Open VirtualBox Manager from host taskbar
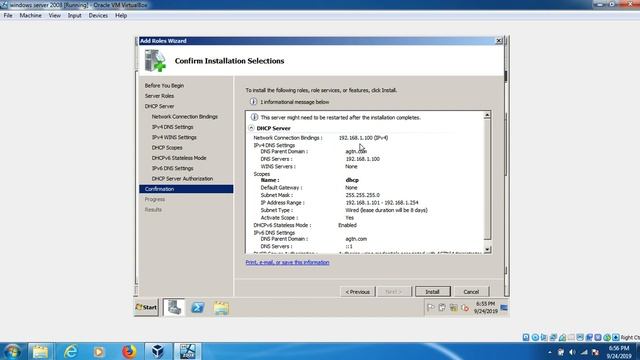Screen dimensions: 640x360 point(158,351)
